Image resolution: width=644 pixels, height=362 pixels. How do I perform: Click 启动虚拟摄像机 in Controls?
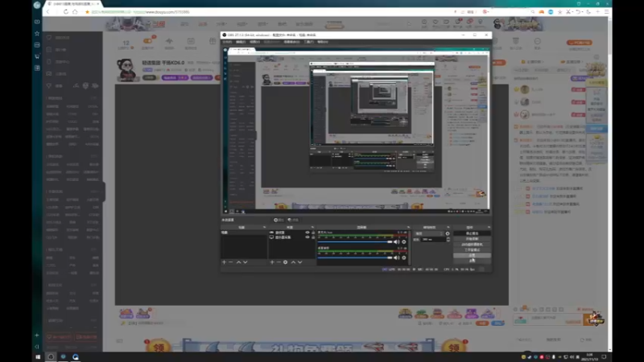pos(472,245)
